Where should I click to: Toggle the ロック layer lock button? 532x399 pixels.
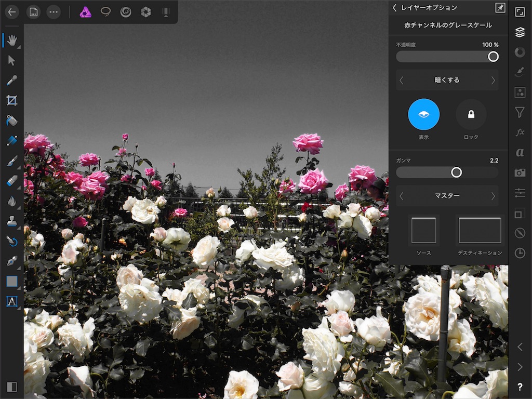[x=471, y=115]
